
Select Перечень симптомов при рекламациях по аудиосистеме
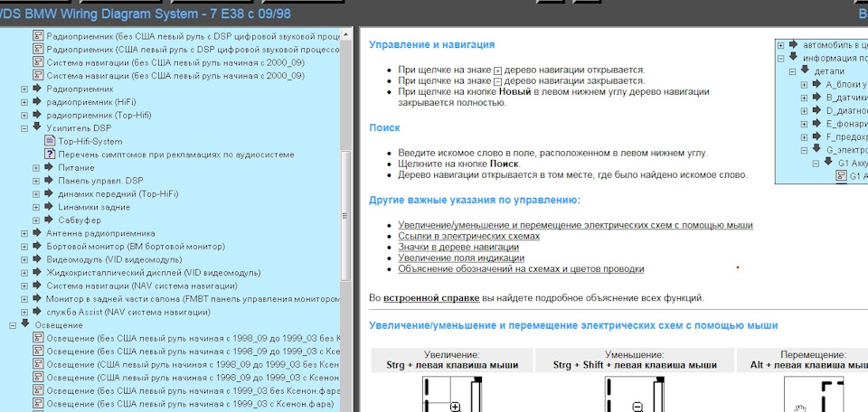pyautogui.click(x=176, y=154)
